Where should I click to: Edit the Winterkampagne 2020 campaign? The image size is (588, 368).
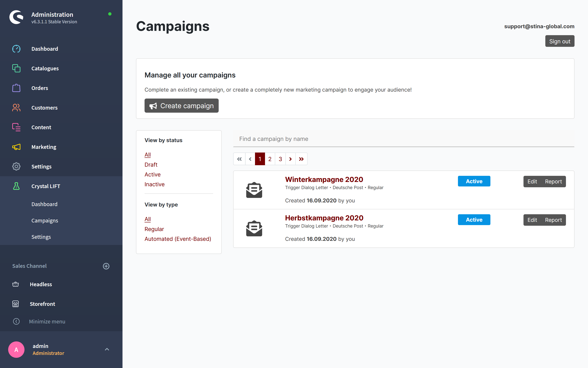532,182
